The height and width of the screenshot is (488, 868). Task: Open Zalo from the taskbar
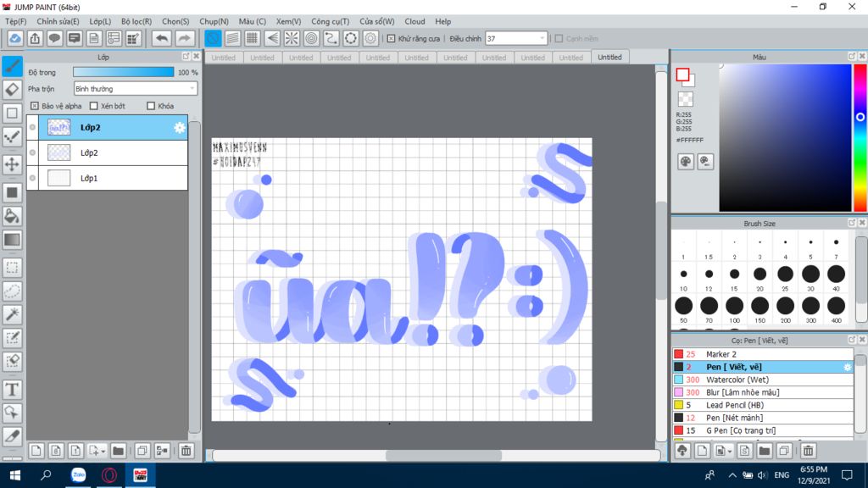click(x=78, y=475)
